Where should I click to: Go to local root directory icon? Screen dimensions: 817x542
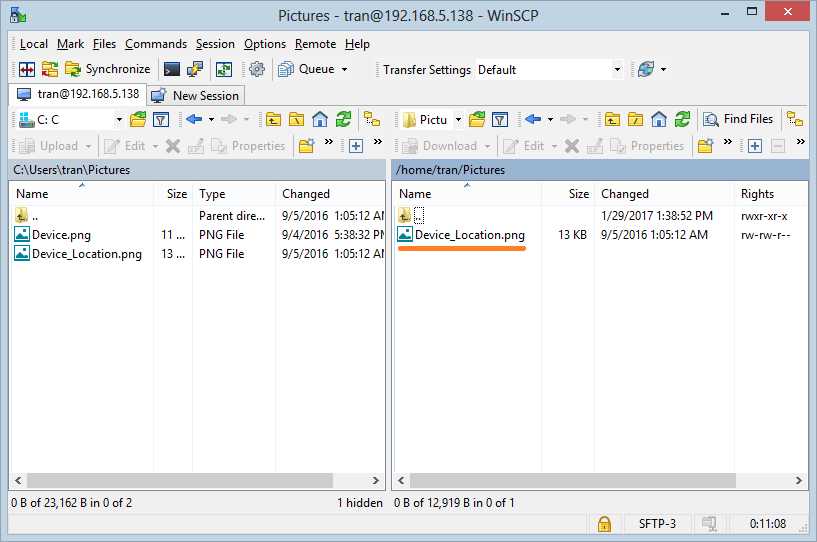pyautogui.click(x=296, y=120)
